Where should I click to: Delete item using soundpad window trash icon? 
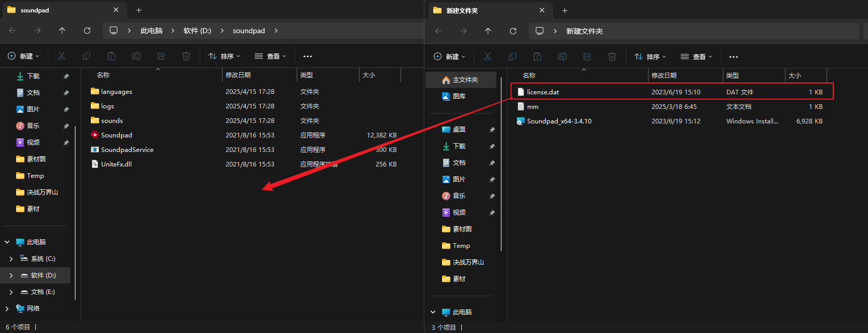(x=186, y=56)
